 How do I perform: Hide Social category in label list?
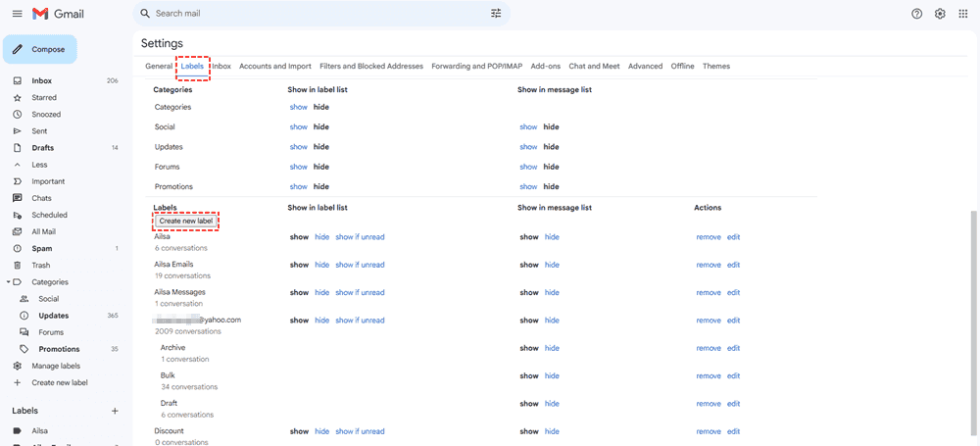[x=320, y=127]
